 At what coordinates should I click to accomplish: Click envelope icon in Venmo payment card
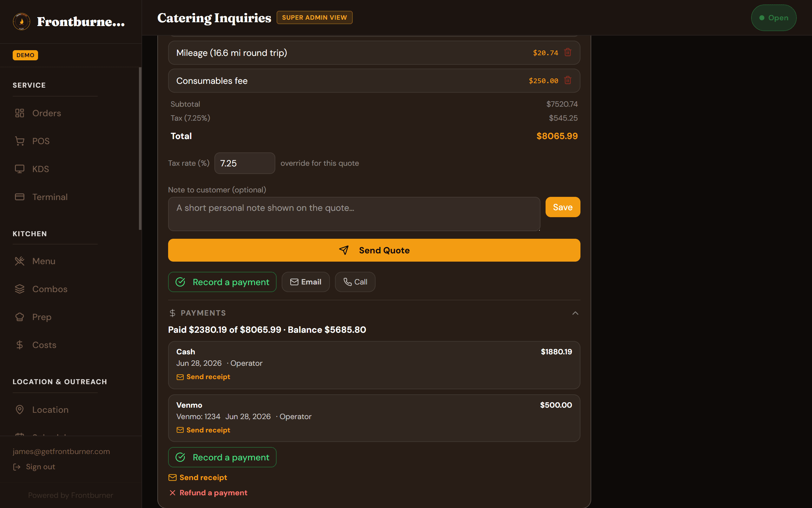pyautogui.click(x=180, y=430)
